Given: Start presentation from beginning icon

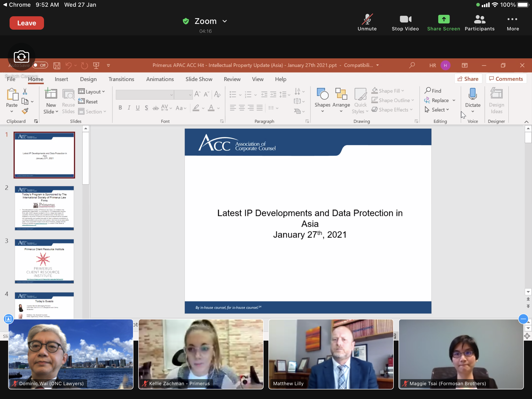Looking at the screenshot, I should click(96, 65).
